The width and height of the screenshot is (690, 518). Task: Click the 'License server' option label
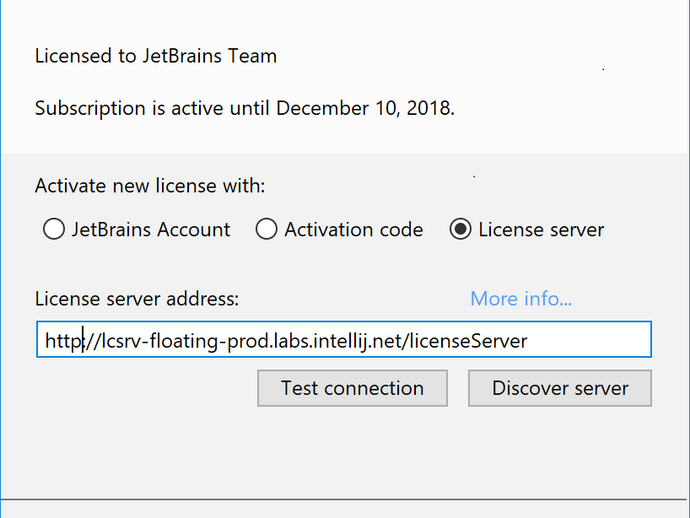click(x=541, y=230)
